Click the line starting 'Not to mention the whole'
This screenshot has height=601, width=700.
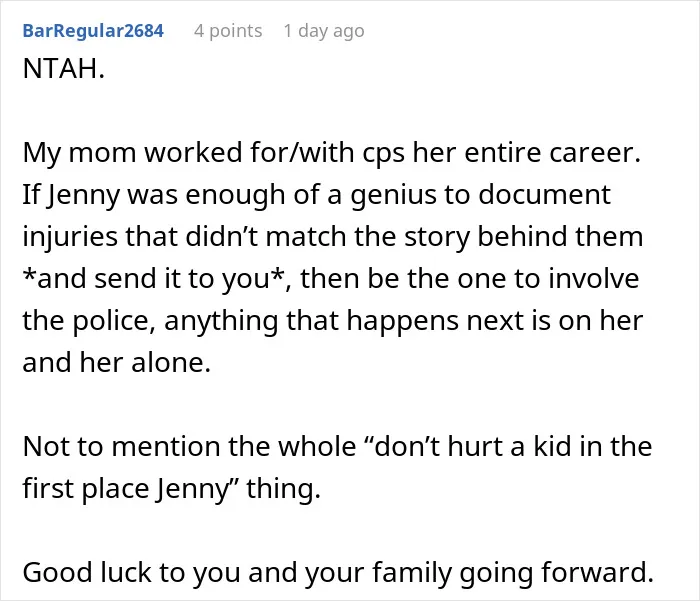point(337,446)
